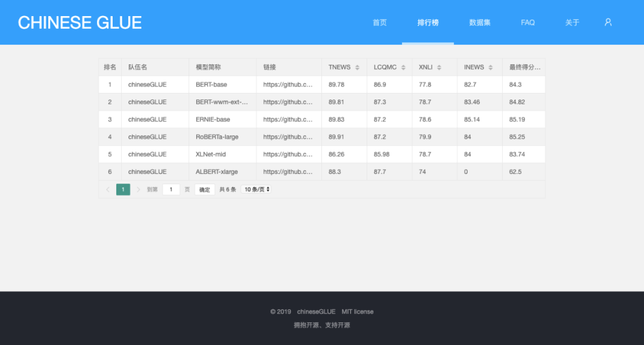This screenshot has width=644, height=345.
Task: Click XNLI score 74
Action: click(x=422, y=172)
